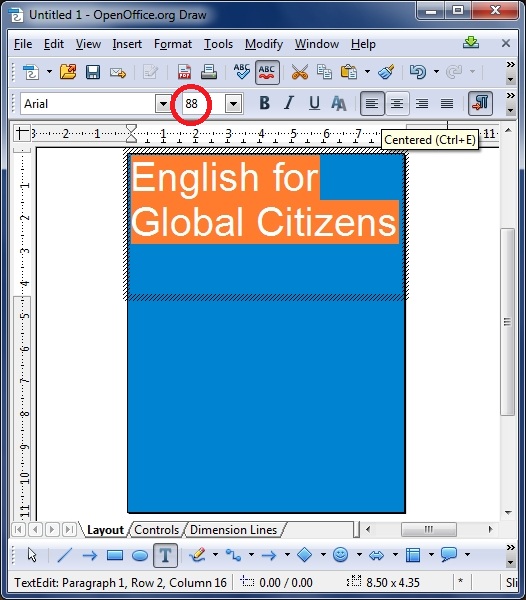Viewport: 526px width, 600px height.
Task: Open the New document dropdown arrow
Action: tap(49, 72)
